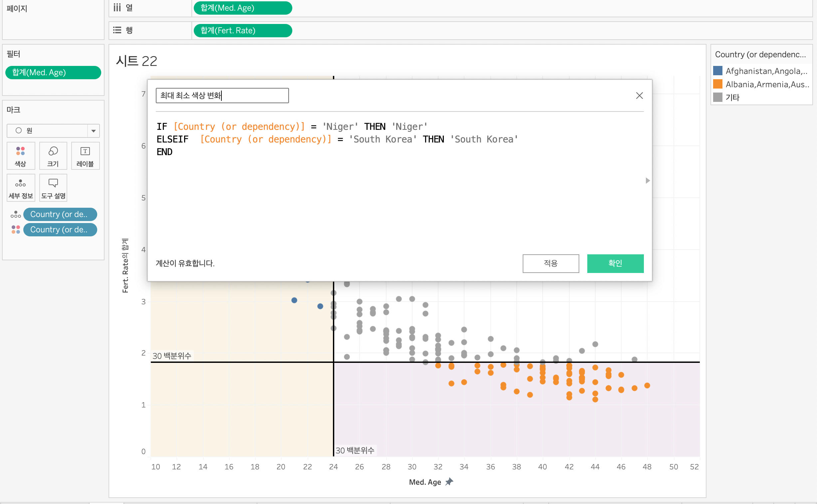Click orange Albania,Armenia legend color swatch
Viewport: 817px width, 504px height.
718,84
